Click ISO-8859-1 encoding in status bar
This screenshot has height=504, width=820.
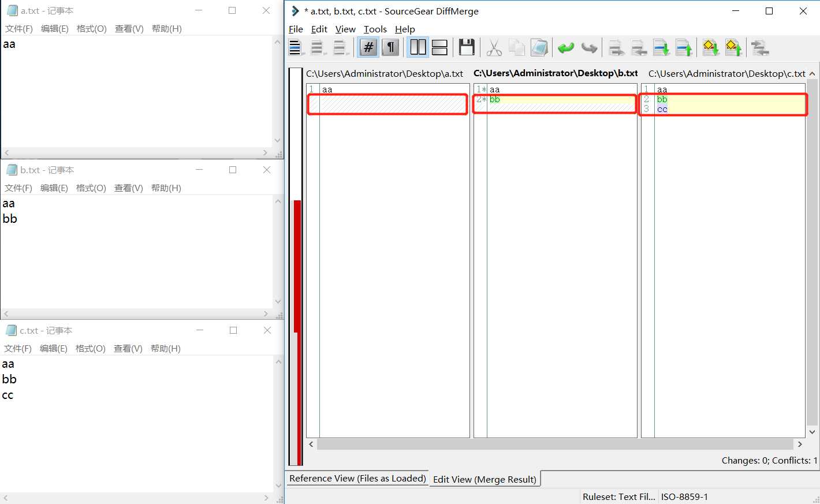pyautogui.click(x=684, y=496)
